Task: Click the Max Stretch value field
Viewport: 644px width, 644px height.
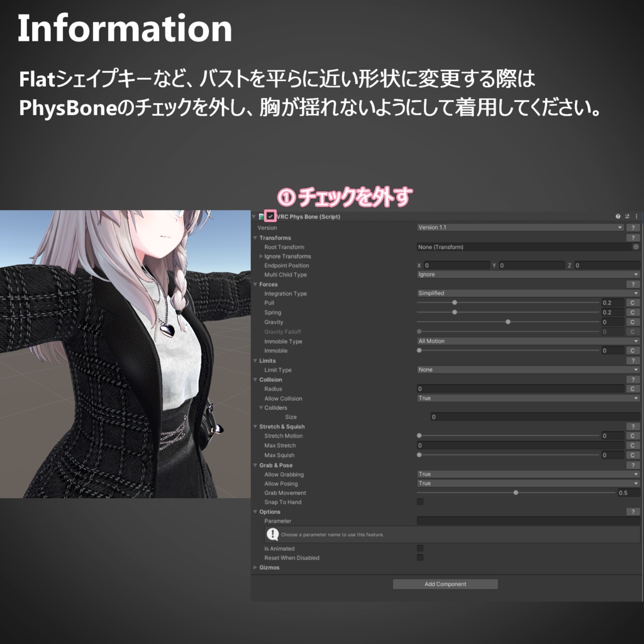Action: pyautogui.click(x=520, y=445)
